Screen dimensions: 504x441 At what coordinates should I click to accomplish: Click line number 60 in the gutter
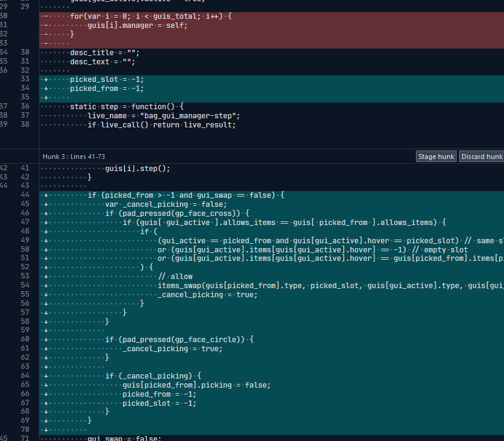tap(25, 339)
